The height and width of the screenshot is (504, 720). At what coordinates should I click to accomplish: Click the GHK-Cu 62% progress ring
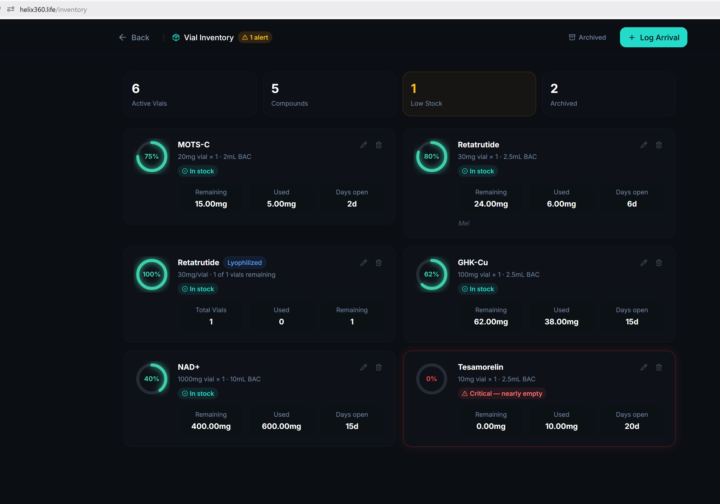431,274
